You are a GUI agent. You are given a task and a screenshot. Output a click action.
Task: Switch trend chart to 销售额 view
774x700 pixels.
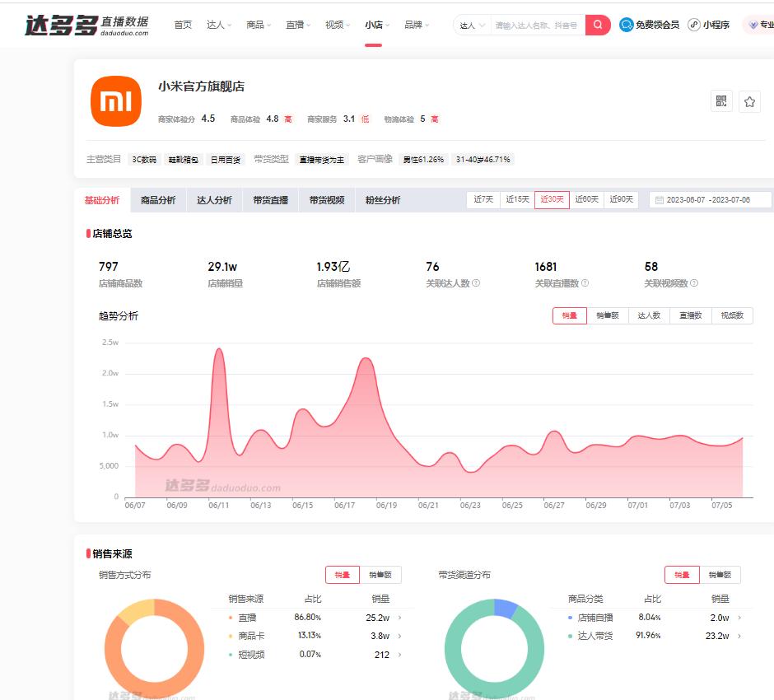(607, 315)
